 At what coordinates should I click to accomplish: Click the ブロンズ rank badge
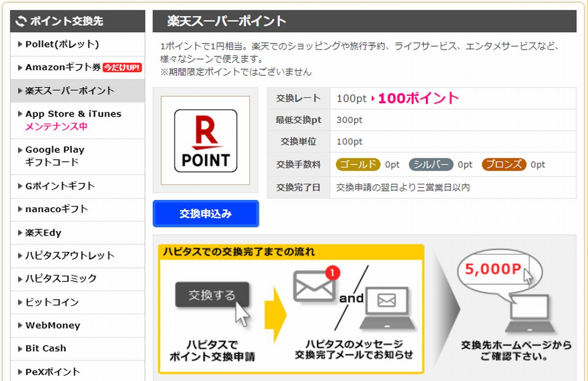[x=504, y=165]
